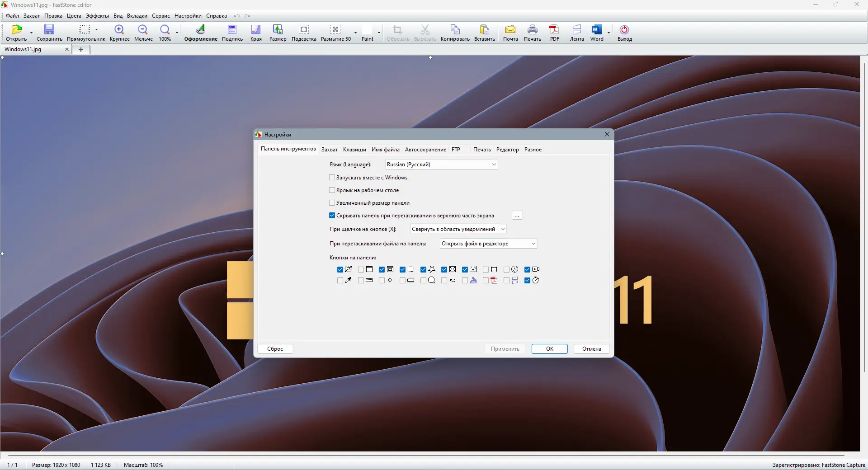This screenshot has width=868, height=470.
Task: Apply the Размытие 50 blur tool
Action: [335, 33]
